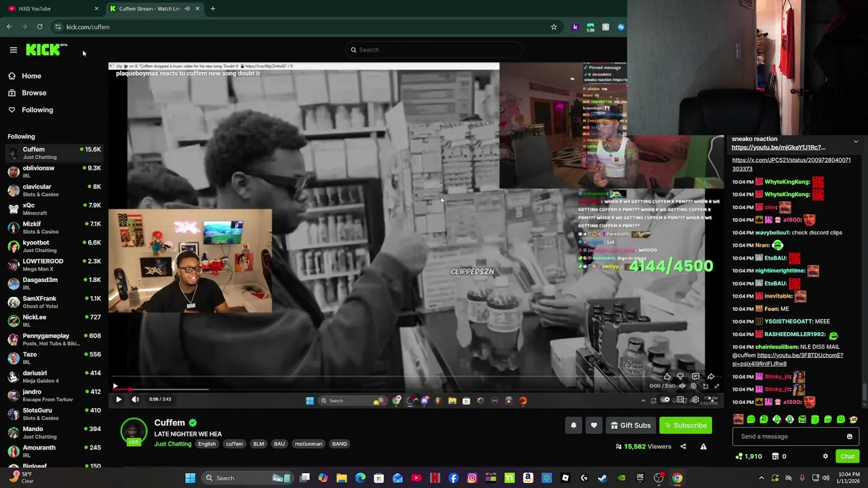Click the Just Chatting category link
This screenshot has width=868, height=488.
click(x=173, y=444)
